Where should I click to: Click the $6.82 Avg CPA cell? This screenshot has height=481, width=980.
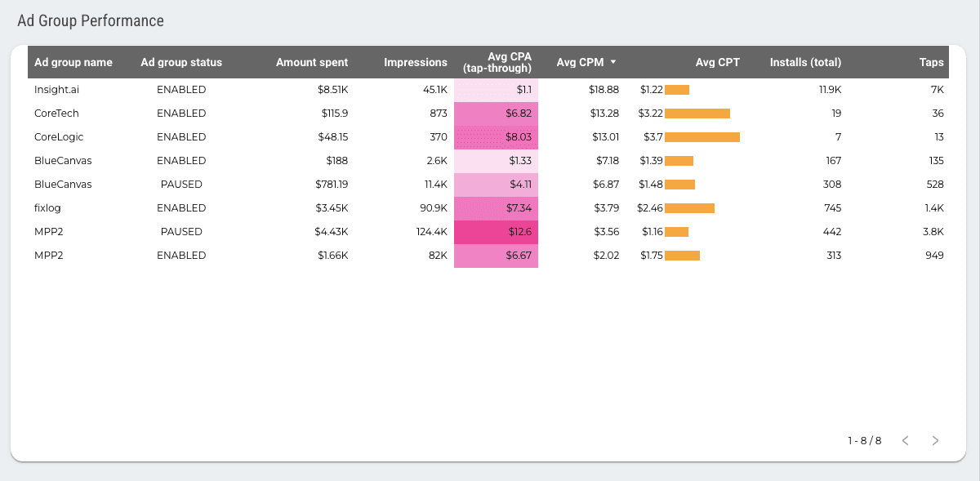(x=496, y=114)
